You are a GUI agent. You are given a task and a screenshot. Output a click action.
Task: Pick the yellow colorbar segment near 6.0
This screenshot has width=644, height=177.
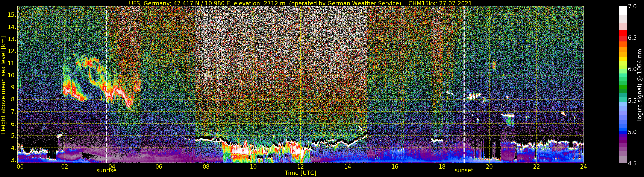[x=623, y=60]
